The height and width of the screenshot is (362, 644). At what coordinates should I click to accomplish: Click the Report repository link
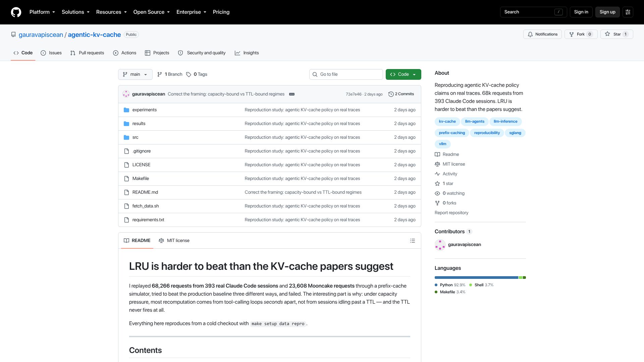(451, 213)
